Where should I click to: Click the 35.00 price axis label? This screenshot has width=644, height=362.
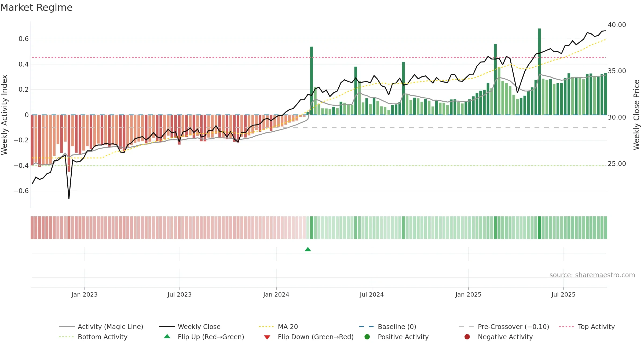(617, 71)
